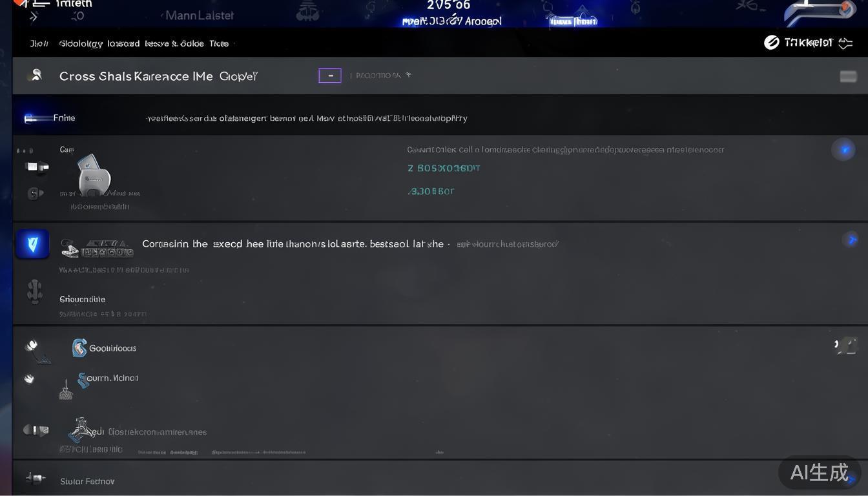Click the microphone icon beside Siouondine
Viewport: 868px width, 496px height.
(x=35, y=291)
